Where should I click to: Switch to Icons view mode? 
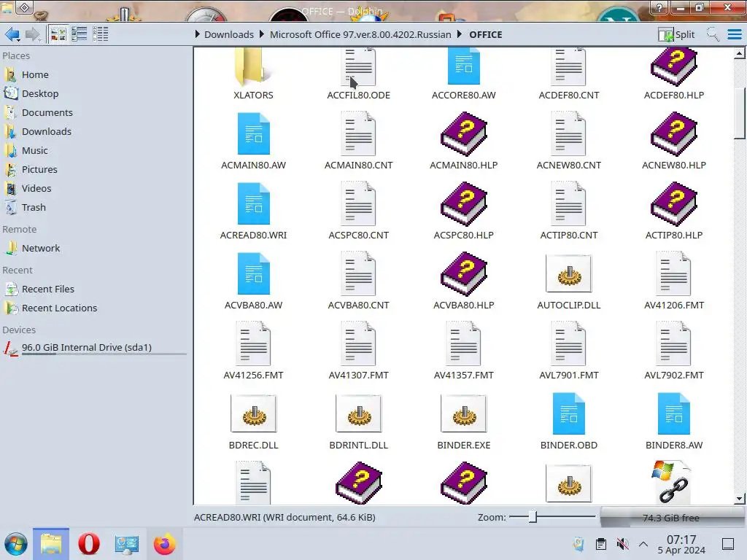click(58, 34)
